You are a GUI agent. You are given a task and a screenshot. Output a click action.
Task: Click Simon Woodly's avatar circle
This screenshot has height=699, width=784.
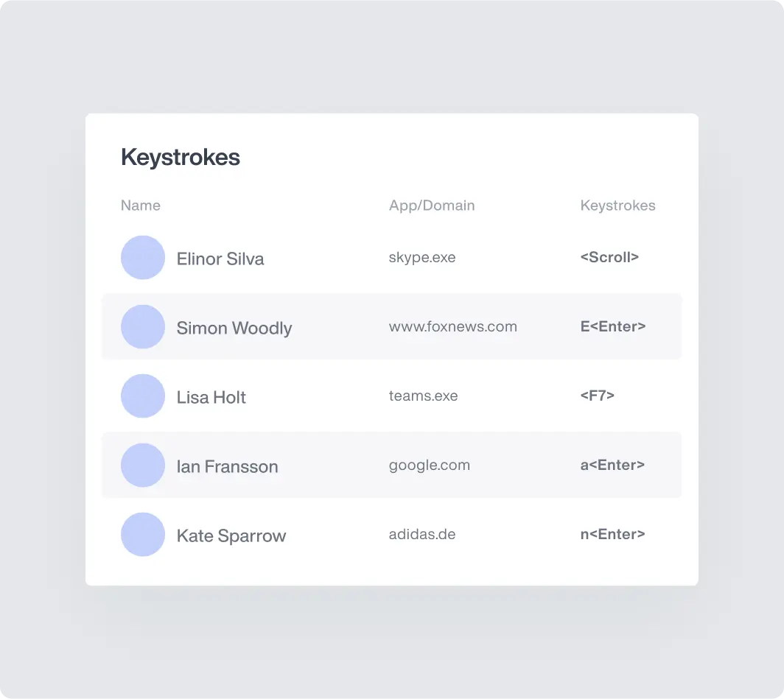(x=142, y=327)
